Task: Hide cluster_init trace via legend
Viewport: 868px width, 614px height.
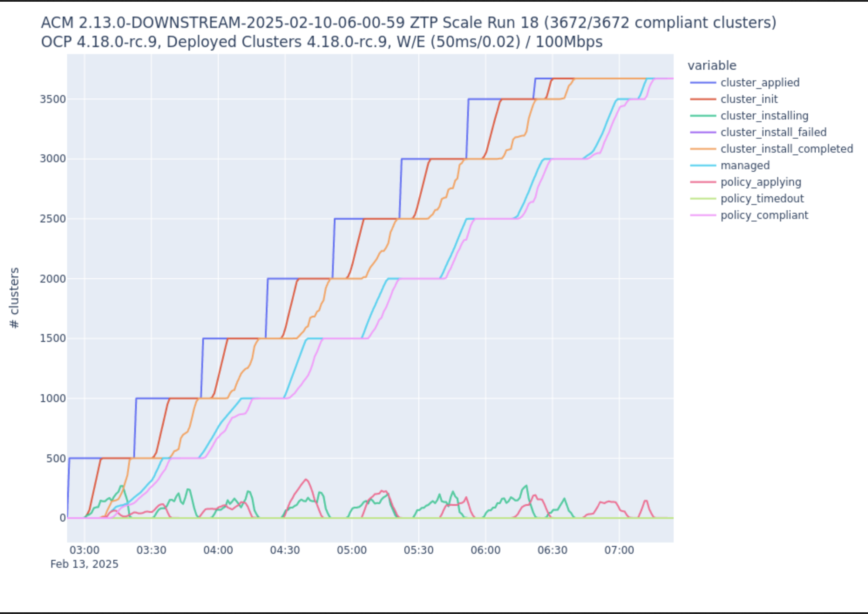Action: click(749, 99)
